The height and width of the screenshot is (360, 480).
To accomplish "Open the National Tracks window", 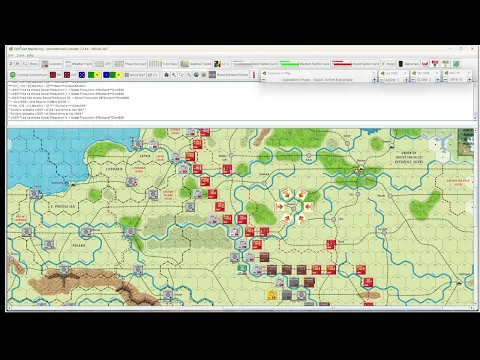I will pyautogui.click(x=196, y=64).
